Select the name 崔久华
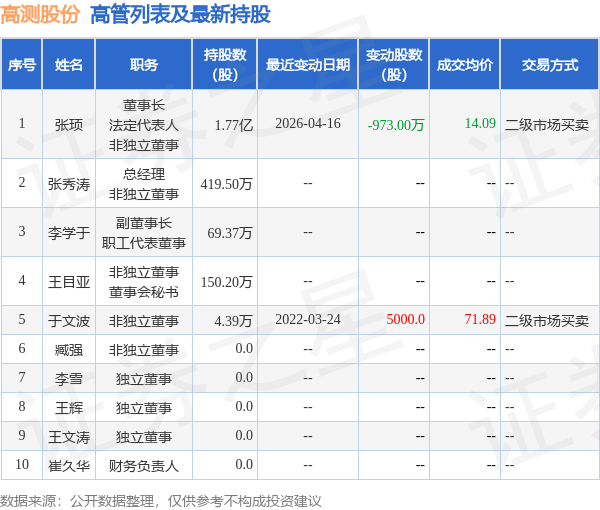 tap(69, 466)
